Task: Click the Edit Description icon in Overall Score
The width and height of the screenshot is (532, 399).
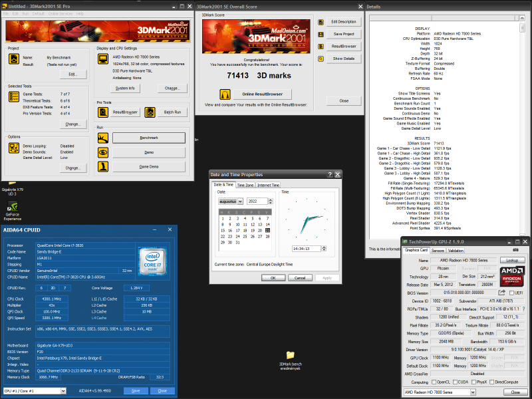Action: click(321, 22)
